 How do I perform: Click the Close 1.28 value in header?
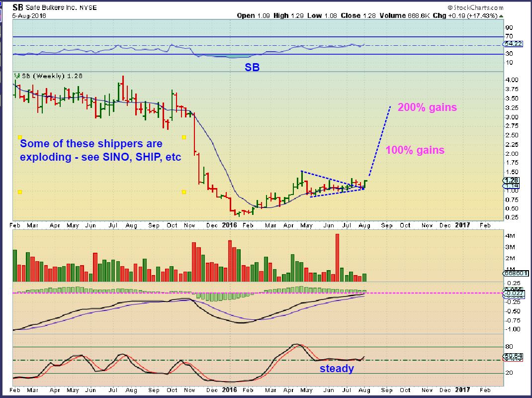tap(358, 15)
